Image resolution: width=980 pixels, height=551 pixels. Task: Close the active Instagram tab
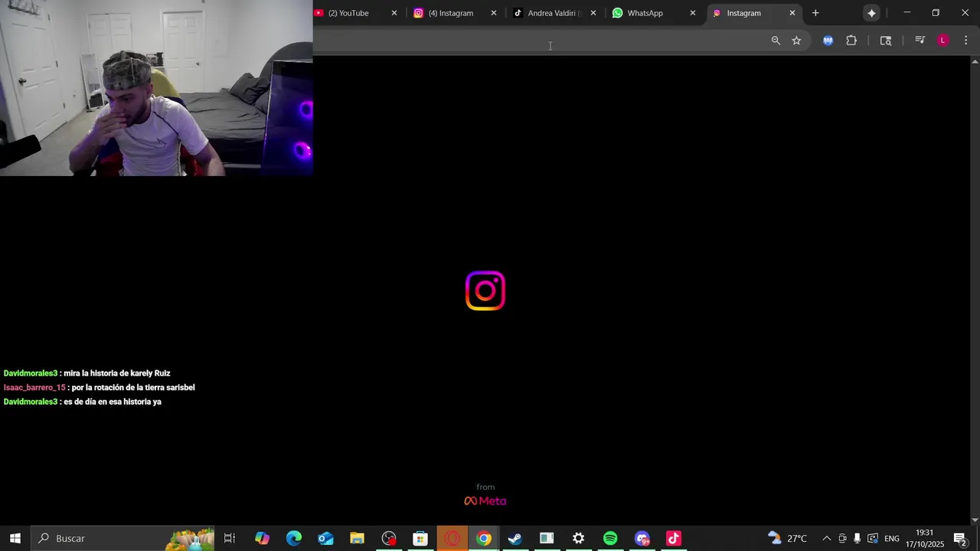click(792, 13)
